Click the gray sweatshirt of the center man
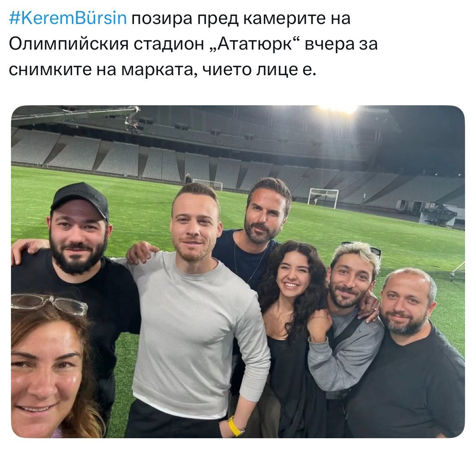This screenshot has height=450, width=476. pos(197,330)
